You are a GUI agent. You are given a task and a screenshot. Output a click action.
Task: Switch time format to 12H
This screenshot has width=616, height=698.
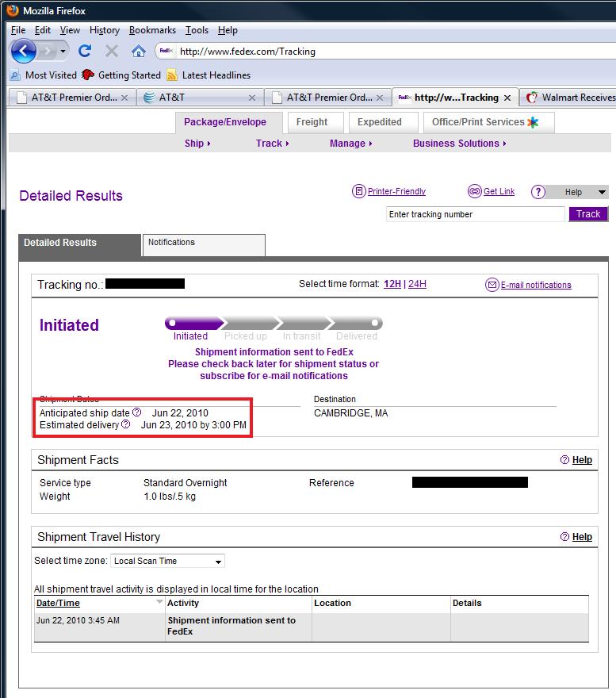click(392, 284)
